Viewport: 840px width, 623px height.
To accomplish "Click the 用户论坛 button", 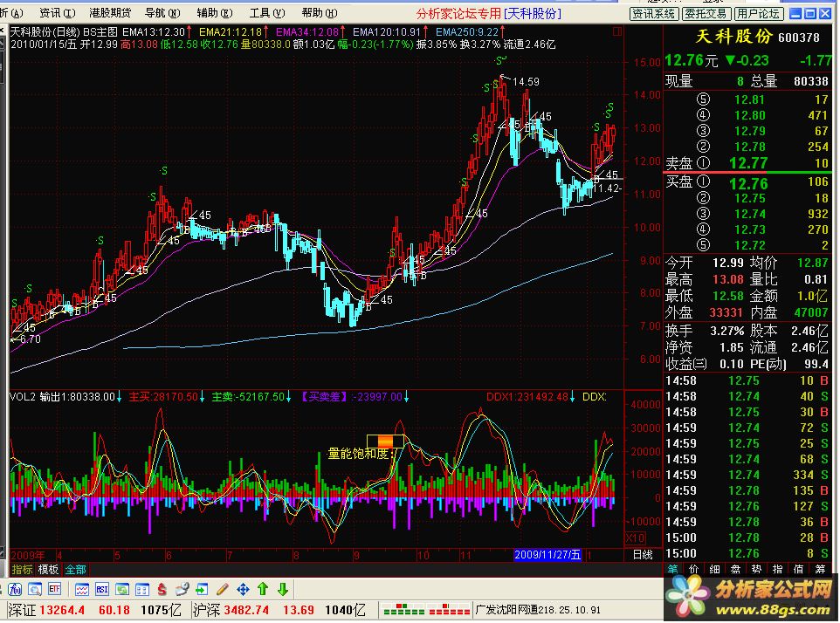I will click(x=759, y=14).
